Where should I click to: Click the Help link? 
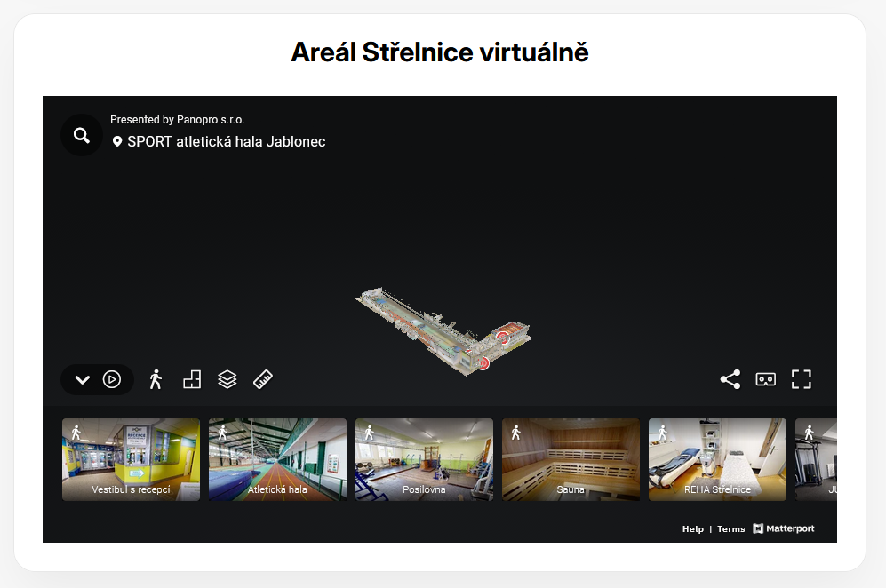click(692, 529)
